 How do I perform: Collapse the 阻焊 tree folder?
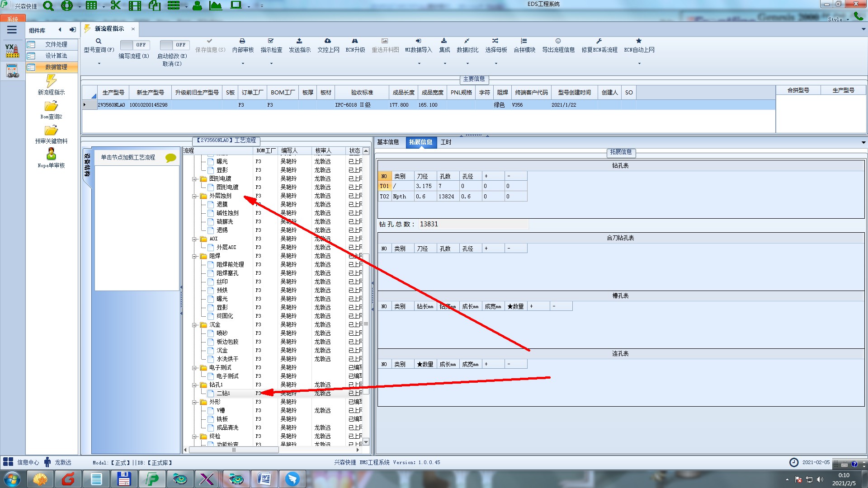pyautogui.click(x=194, y=256)
